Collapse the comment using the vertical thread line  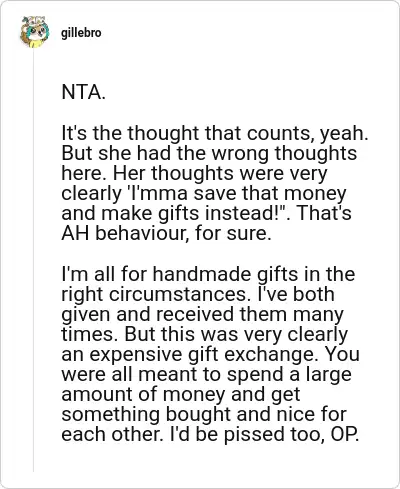point(33,260)
